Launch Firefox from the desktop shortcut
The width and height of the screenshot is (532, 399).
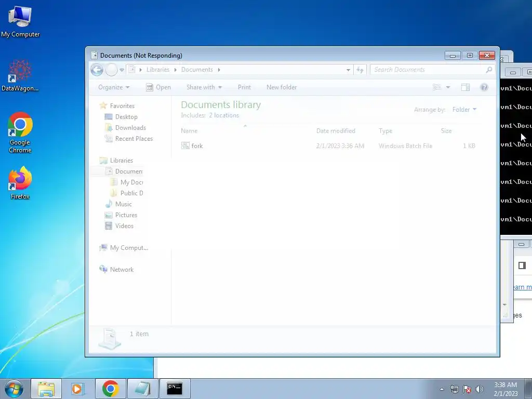pyautogui.click(x=20, y=182)
